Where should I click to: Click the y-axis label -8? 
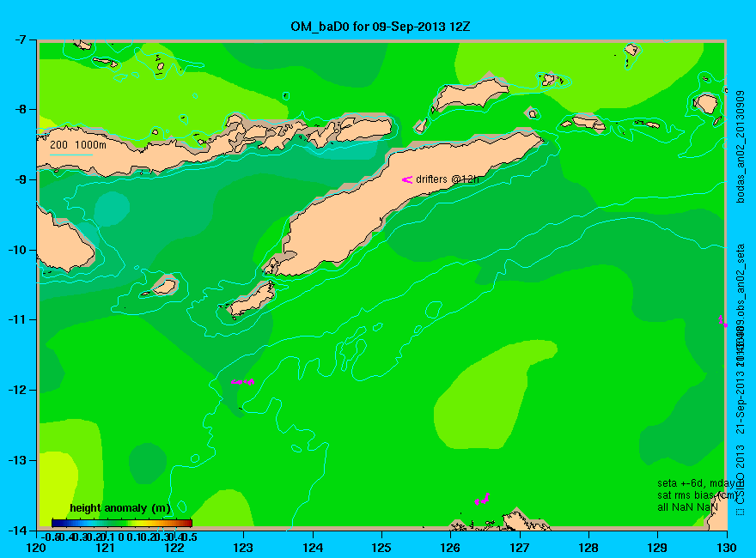tap(21, 109)
